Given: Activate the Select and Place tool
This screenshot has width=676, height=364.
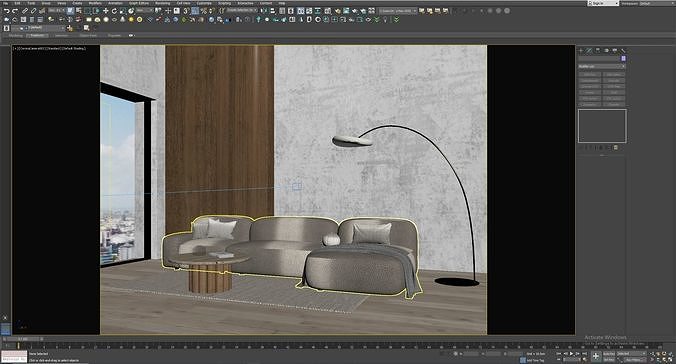Looking at the screenshot, I should click(131, 10).
